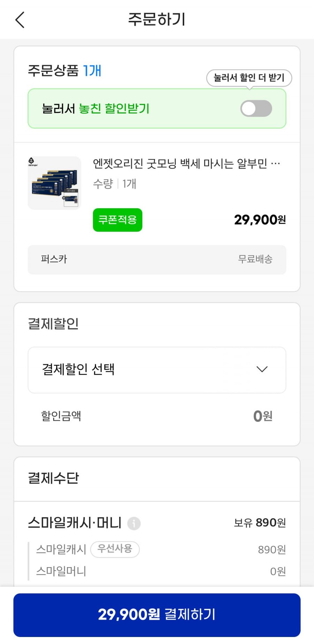Click the info icon beside 스마일캐시·머니

[134, 523]
